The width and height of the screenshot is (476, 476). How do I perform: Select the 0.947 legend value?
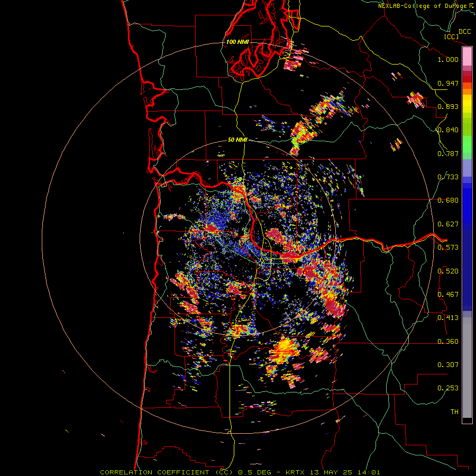(x=448, y=83)
